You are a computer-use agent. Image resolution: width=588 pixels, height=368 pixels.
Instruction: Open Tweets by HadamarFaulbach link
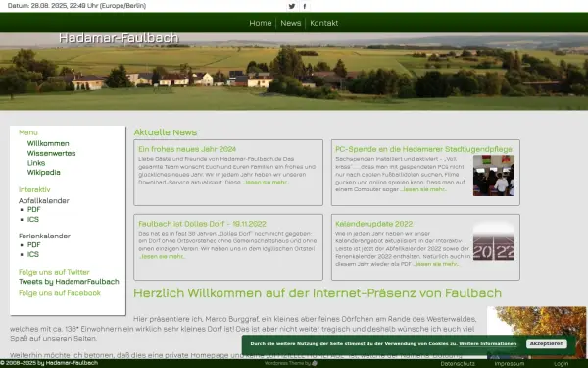coord(69,282)
